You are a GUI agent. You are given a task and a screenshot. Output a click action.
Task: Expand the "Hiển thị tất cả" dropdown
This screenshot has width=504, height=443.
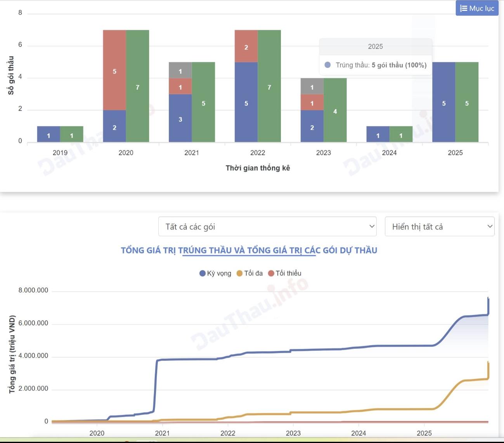(x=439, y=227)
